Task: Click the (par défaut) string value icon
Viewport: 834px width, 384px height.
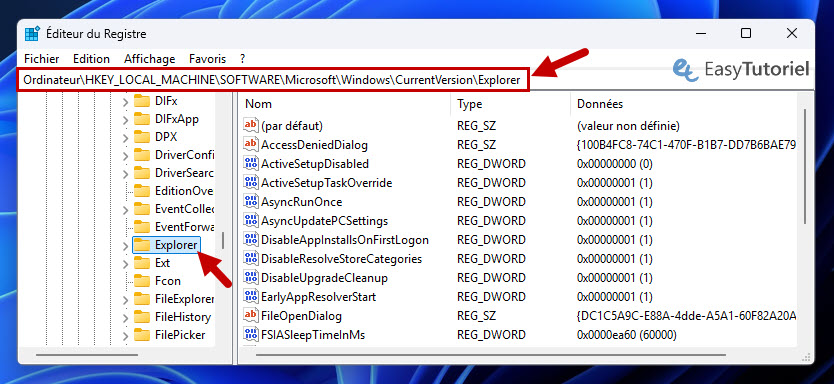Action: pyautogui.click(x=251, y=126)
